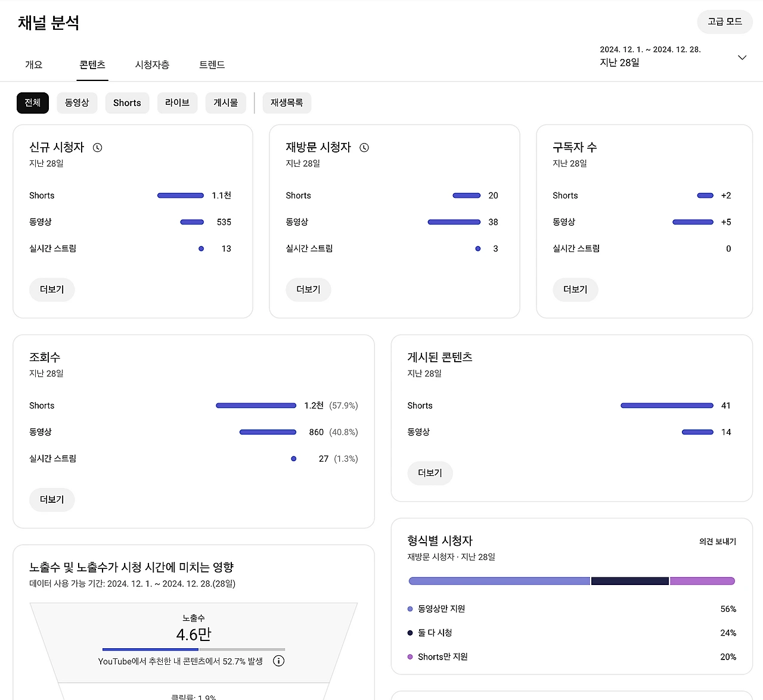Click the purple Shorts만 지원 bar segment
The width and height of the screenshot is (763, 700).
[x=702, y=581]
